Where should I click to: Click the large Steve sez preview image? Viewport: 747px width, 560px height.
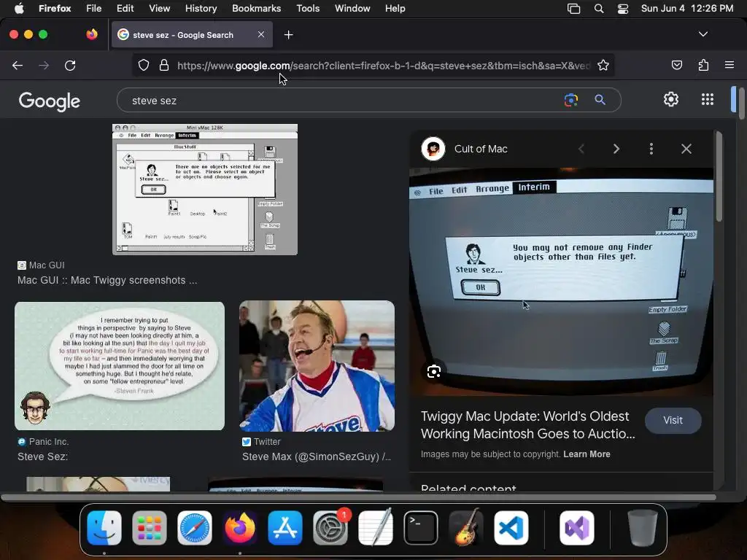click(561, 281)
